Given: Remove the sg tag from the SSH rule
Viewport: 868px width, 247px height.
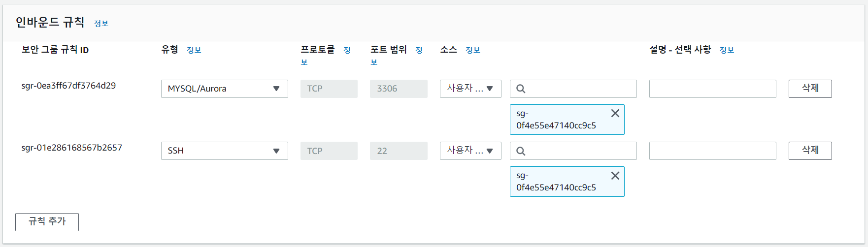Looking at the screenshot, I should point(615,176).
